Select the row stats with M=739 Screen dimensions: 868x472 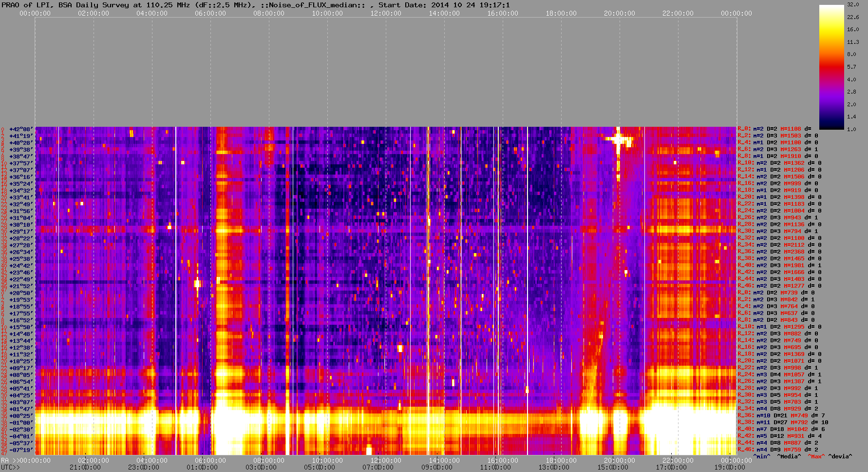click(776, 293)
